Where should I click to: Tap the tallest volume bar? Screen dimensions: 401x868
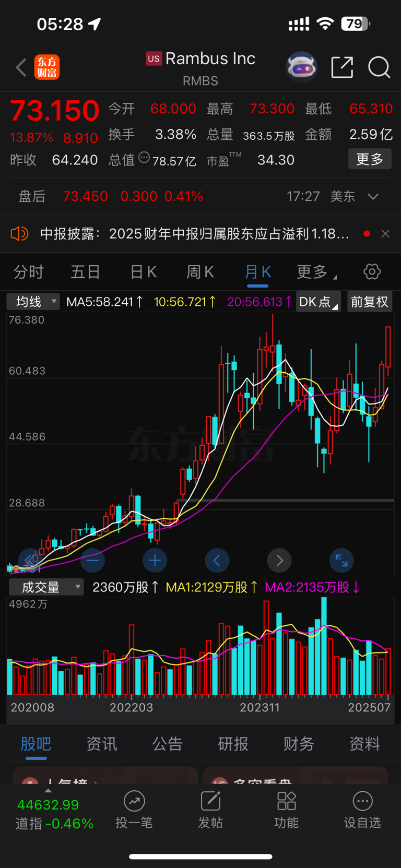(x=324, y=646)
